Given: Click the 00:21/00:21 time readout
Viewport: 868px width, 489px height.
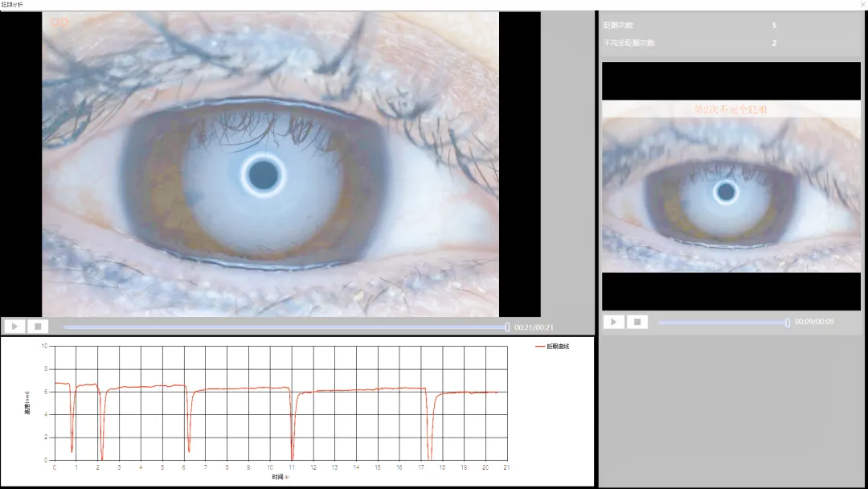Looking at the screenshot, I should [534, 327].
